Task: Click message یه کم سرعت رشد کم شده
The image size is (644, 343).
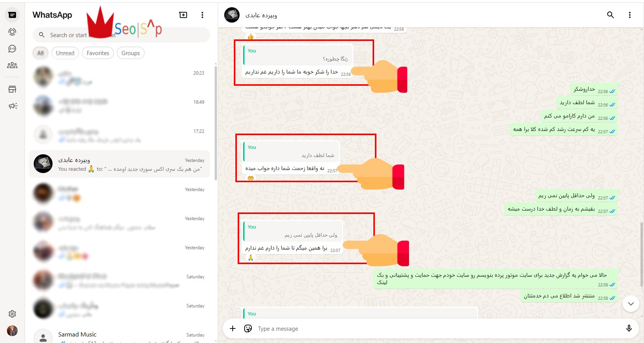Action: coord(563,129)
